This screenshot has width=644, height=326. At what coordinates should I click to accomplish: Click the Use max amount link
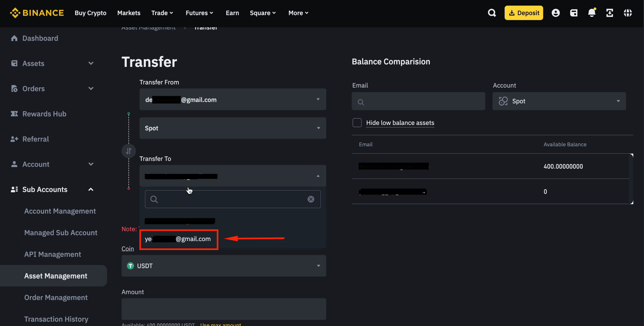point(221,324)
